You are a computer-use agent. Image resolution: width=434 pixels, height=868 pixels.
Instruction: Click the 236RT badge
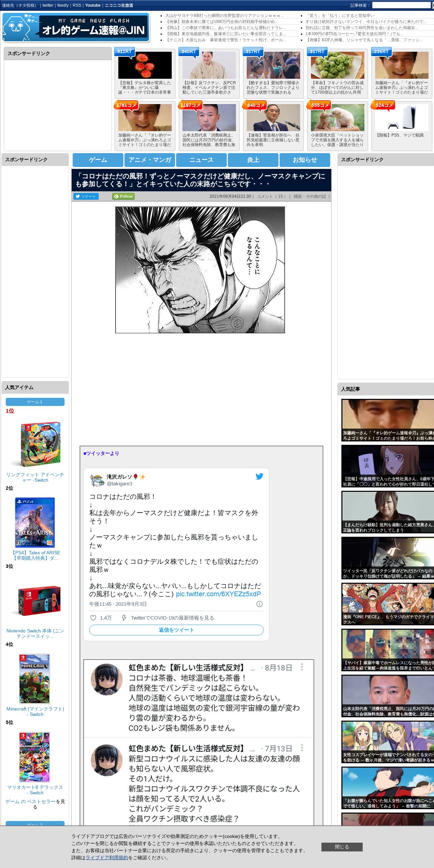pos(381,52)
